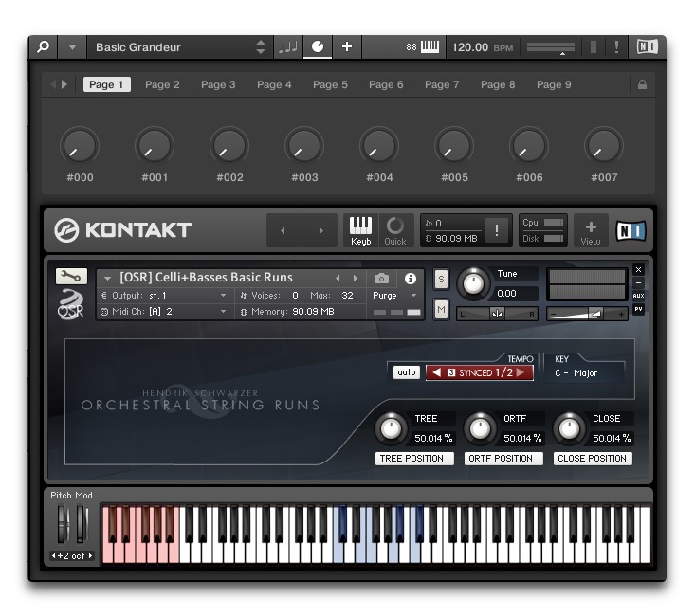The height and width of the screenshot is (616, 695).
Task: Open instrument edit mode wrench icon
Action: pyautogui.click(x=71, y=277)
